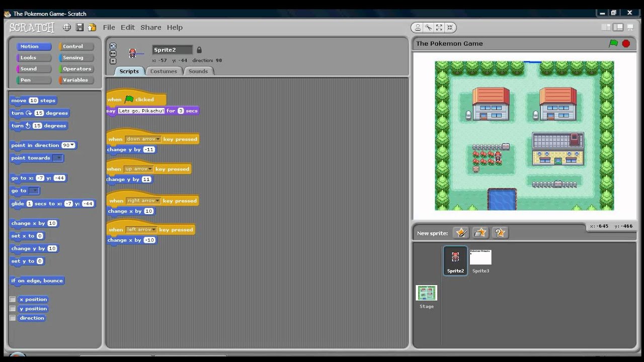
Task: Click the trainer character on the stage
Action: [x=498, y=157]
